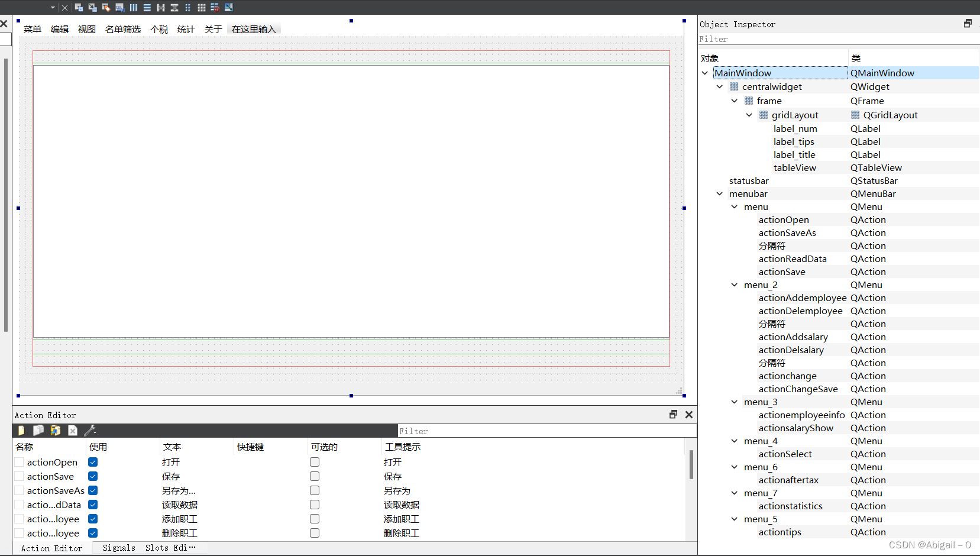
Task: Enable checkable box for 保存 row
Action: [x=315, y=476]
